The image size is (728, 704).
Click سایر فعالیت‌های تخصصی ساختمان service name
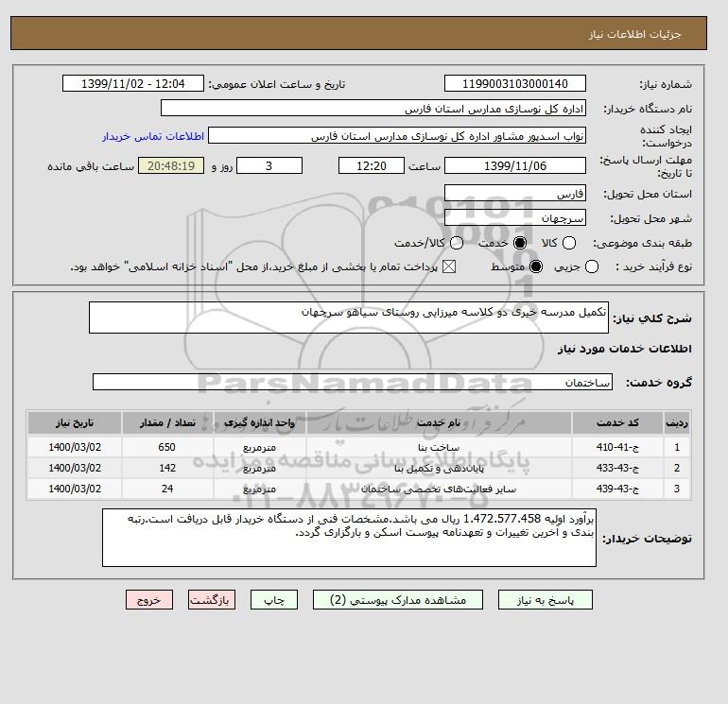tap(439, 489)
